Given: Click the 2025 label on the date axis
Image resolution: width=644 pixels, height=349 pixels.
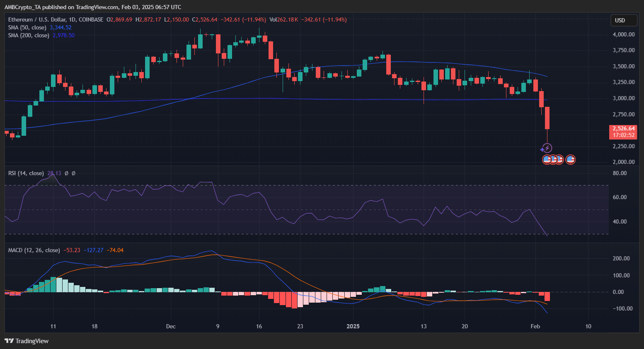Looking at the screenshot, I should 353,326.
